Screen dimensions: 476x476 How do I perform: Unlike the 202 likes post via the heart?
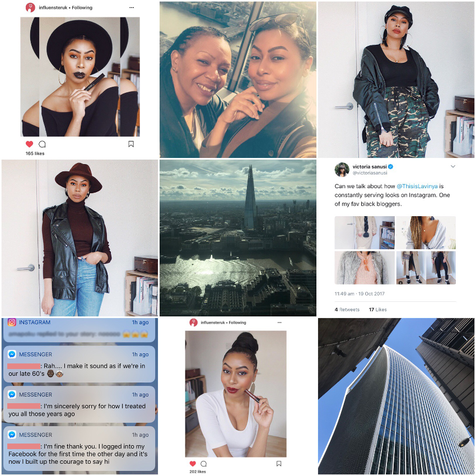[x=193, y=464]
